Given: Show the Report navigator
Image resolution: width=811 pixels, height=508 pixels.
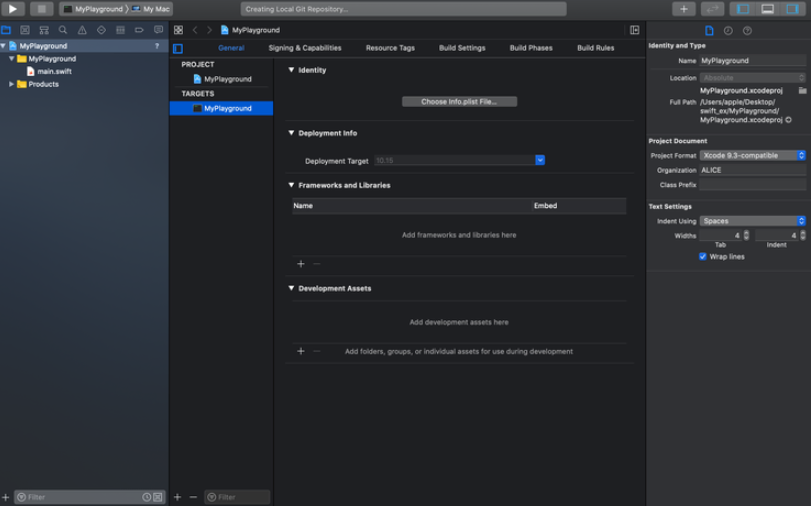Looking at the screenshot, I should tap(158, 30).
